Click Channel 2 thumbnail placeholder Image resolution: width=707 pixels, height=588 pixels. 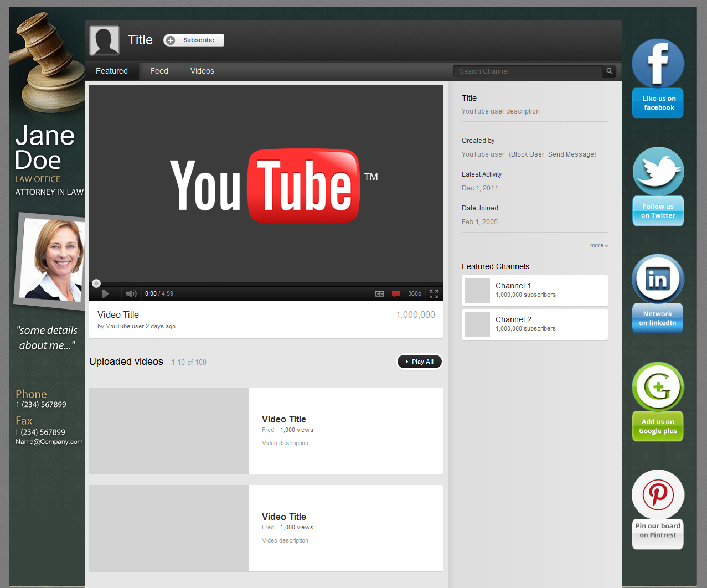point(477,324)
